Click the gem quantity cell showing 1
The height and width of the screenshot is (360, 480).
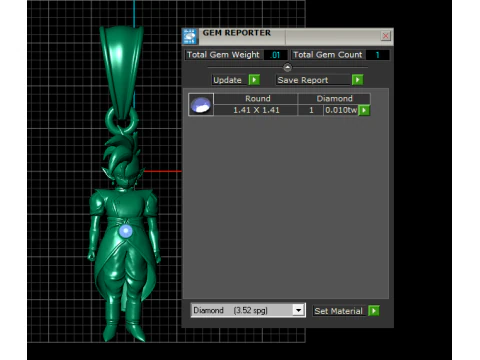pos(311,110)
